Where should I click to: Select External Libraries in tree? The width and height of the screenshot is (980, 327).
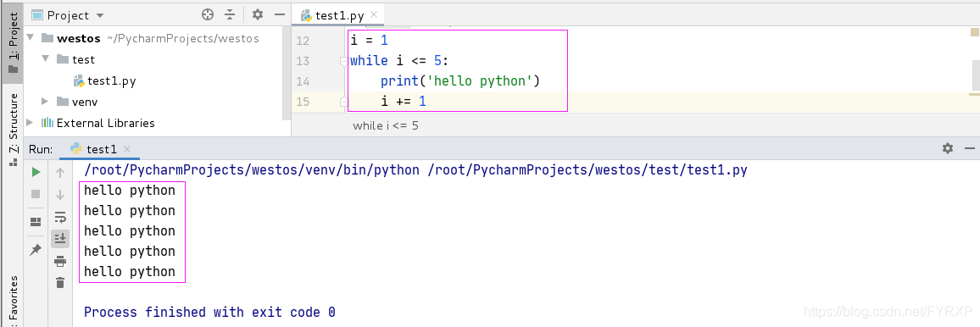pos(98,123)
